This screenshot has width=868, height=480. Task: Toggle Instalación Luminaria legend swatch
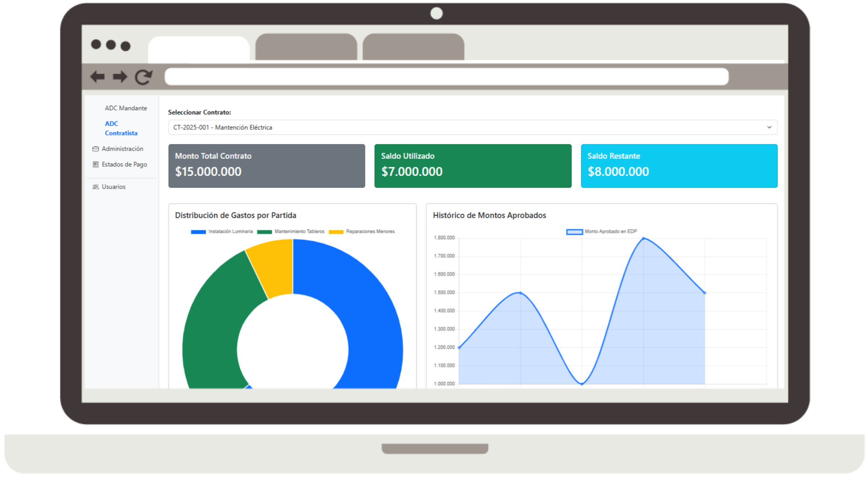click(198, 232)
